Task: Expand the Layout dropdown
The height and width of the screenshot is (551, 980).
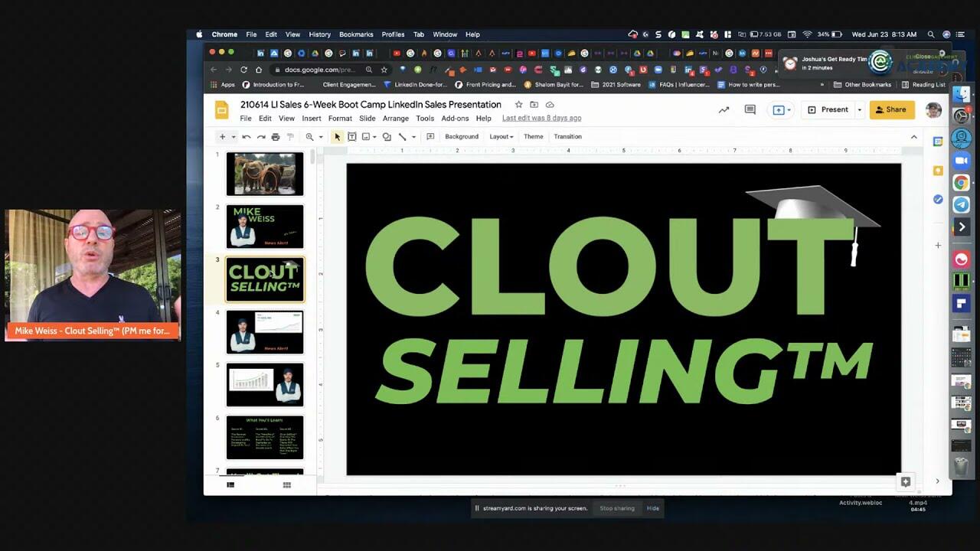Action: click(501, 137)
